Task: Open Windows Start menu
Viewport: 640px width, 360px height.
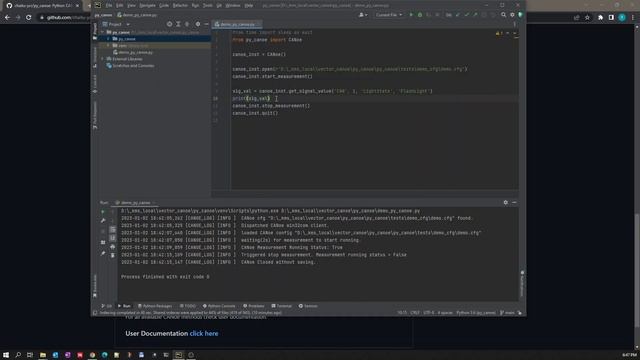Action: 6,355
